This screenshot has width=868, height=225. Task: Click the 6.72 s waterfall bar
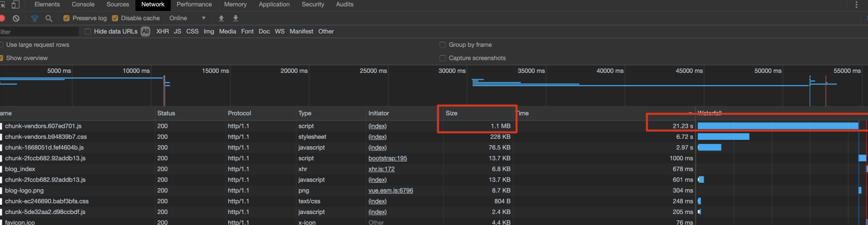click(723, 137)
